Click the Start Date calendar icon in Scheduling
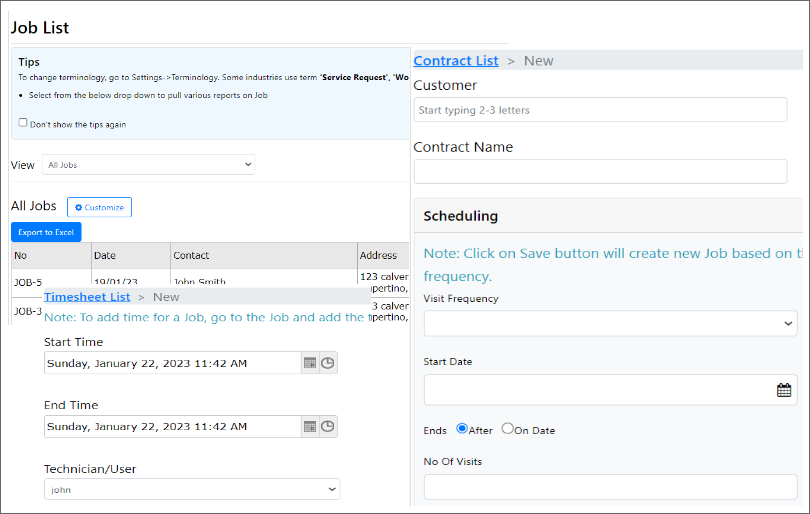Viewport: 810px width, 514px height. point(784,390)
